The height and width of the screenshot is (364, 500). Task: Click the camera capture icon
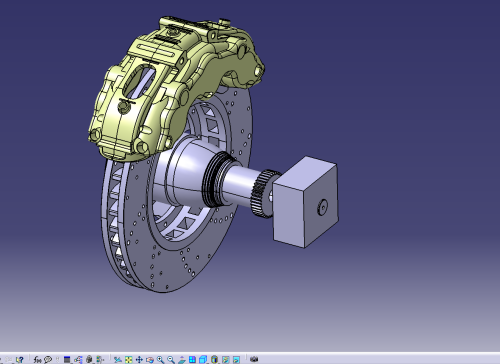click(254, 359)
